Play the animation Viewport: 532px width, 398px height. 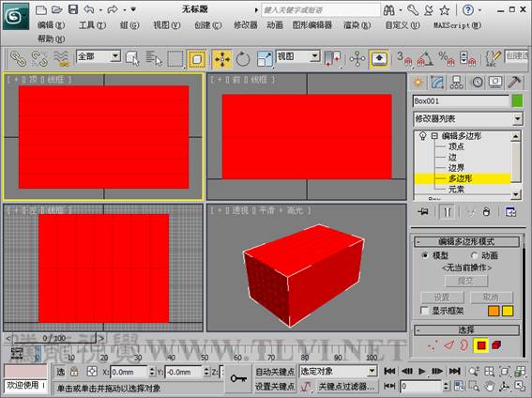421,371
